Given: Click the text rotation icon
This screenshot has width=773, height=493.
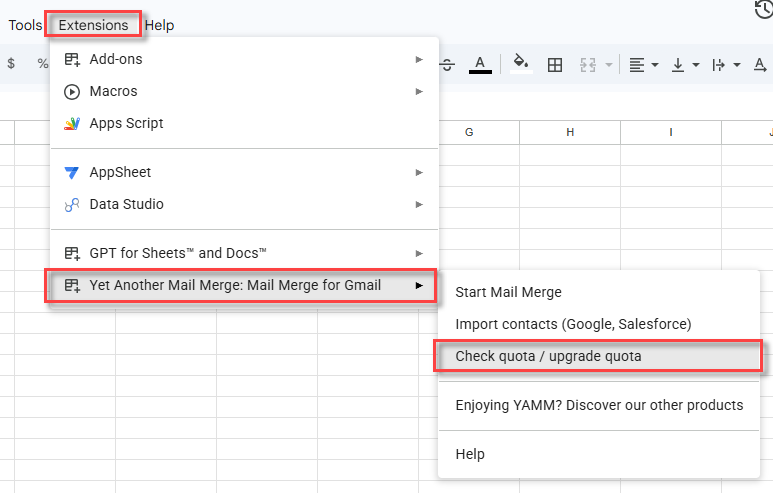Looking at the screenshot, I should (x=760, y=65).
